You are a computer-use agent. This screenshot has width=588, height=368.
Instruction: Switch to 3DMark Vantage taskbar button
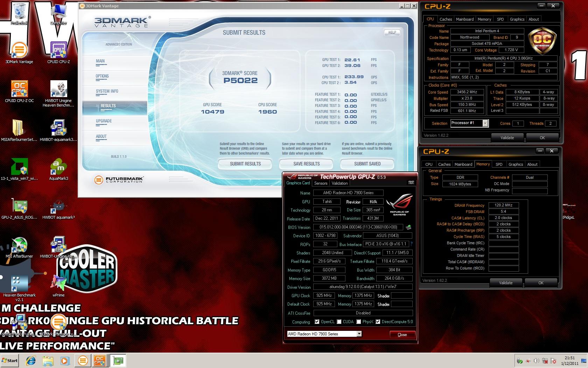[83, 361]
